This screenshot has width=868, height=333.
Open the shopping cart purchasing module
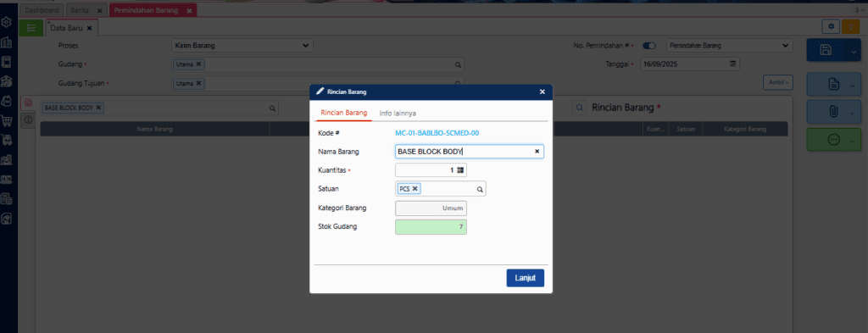(7, 120)
